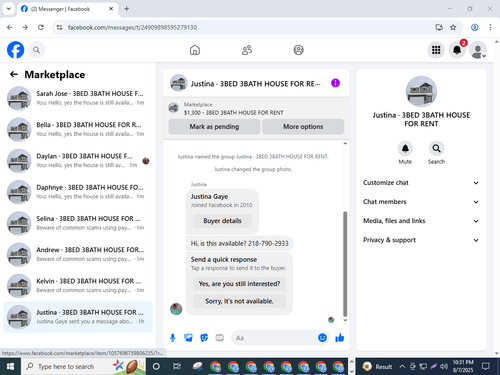This screenshot has width=500, height=375.
Task: Open Kelvin conversation
Action: pos(78,286)
